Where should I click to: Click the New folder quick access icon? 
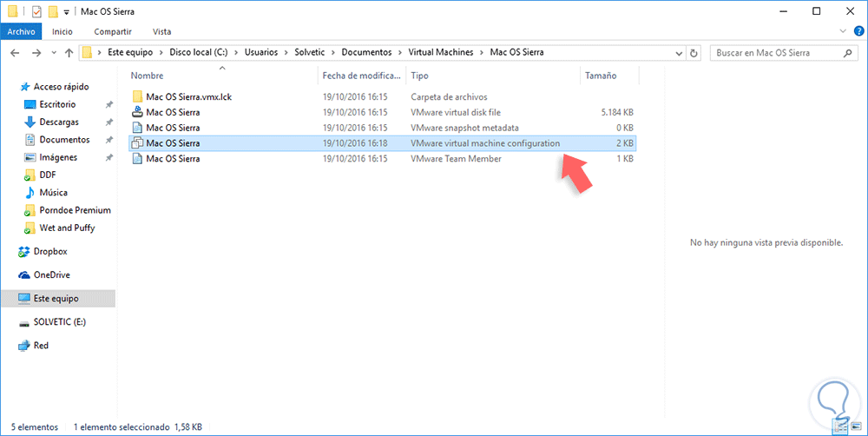pos(53,11)
